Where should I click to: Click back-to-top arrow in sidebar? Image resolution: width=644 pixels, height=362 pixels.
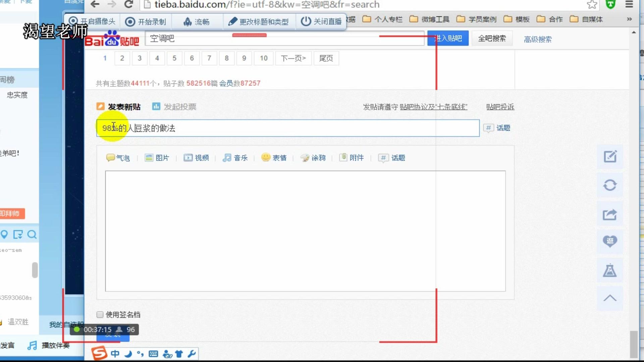(x=609, y=298)
